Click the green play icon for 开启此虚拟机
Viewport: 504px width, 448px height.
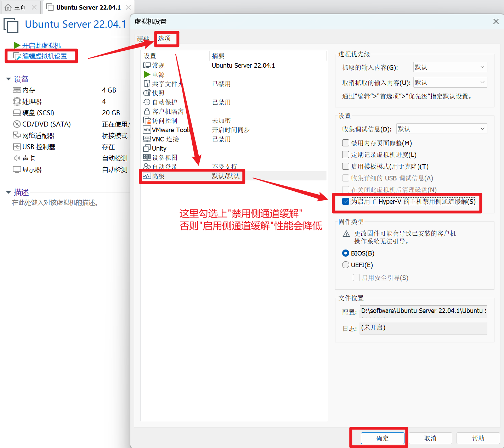pos(17,45)
